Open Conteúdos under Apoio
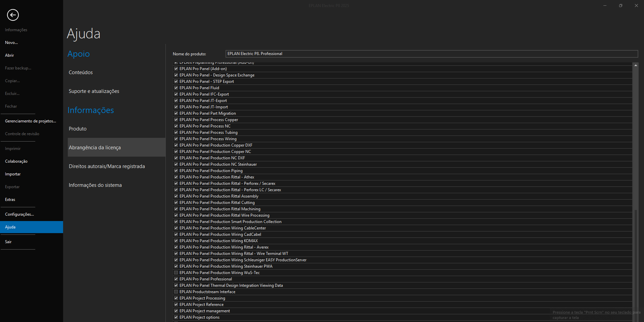This screenshot has height=322, width=644. (81, 72)
